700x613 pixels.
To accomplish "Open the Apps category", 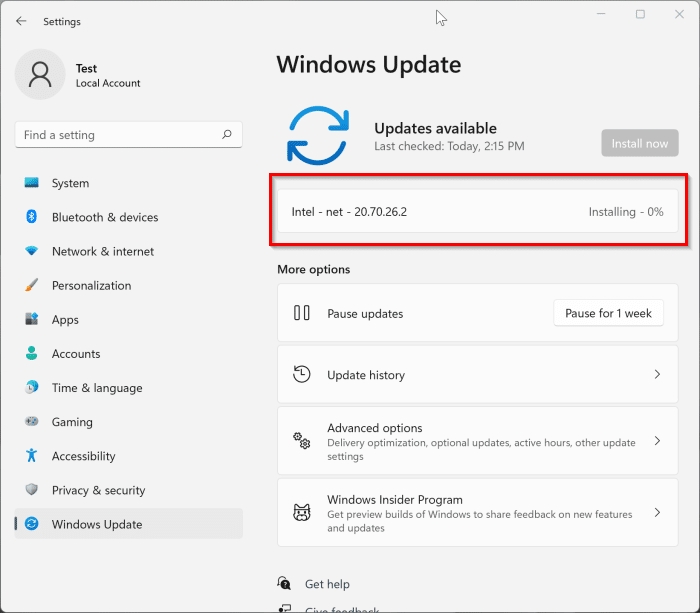I will click(129, 319).
